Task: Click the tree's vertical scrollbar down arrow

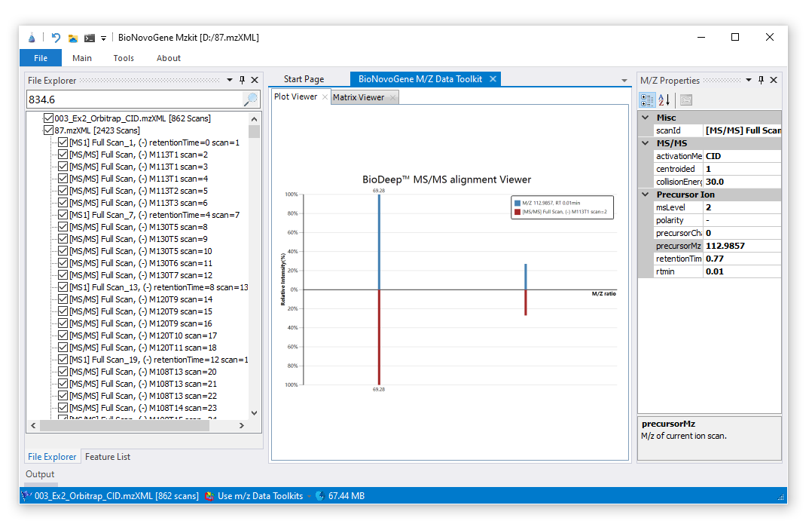Action: click(255, 413)
